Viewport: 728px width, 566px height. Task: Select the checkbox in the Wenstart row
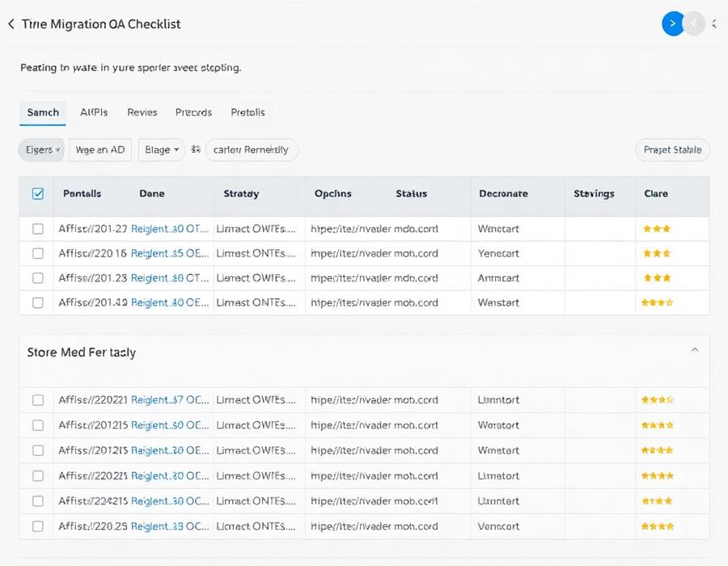pos(37,302)
